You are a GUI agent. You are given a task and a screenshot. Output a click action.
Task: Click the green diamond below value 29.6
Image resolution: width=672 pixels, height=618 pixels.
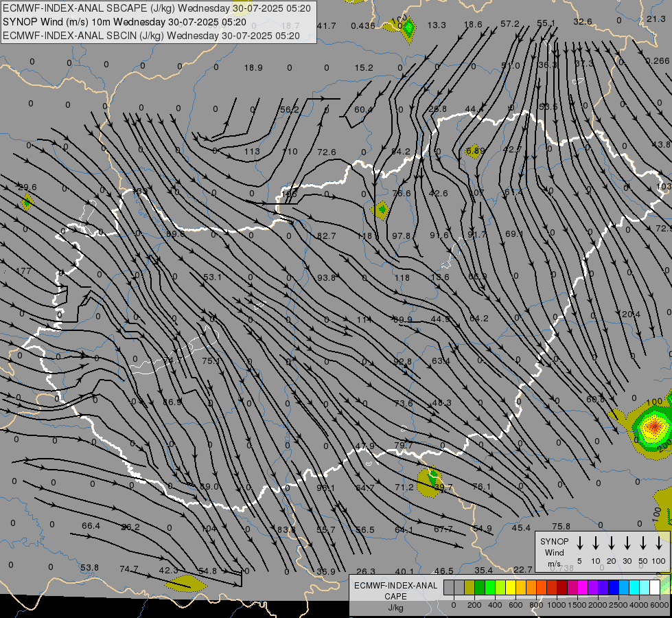[x=27, y=202]
